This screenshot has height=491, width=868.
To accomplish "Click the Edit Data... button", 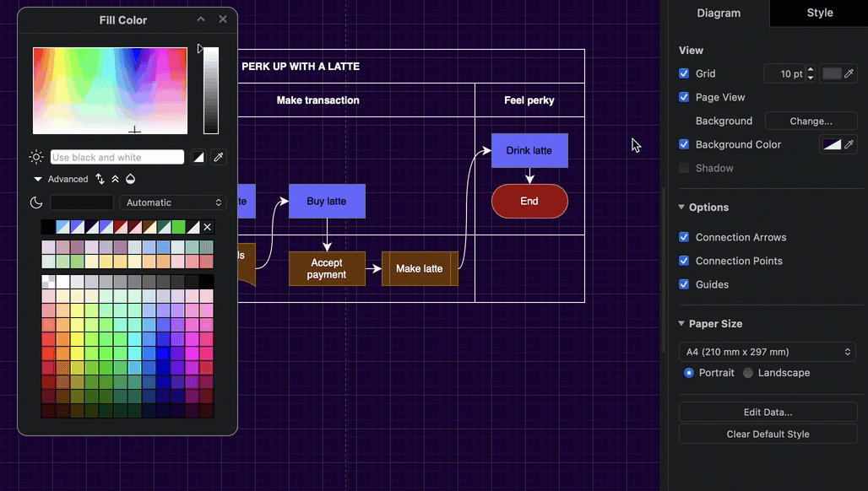I will pyautogui.click(x=768, y=412).
